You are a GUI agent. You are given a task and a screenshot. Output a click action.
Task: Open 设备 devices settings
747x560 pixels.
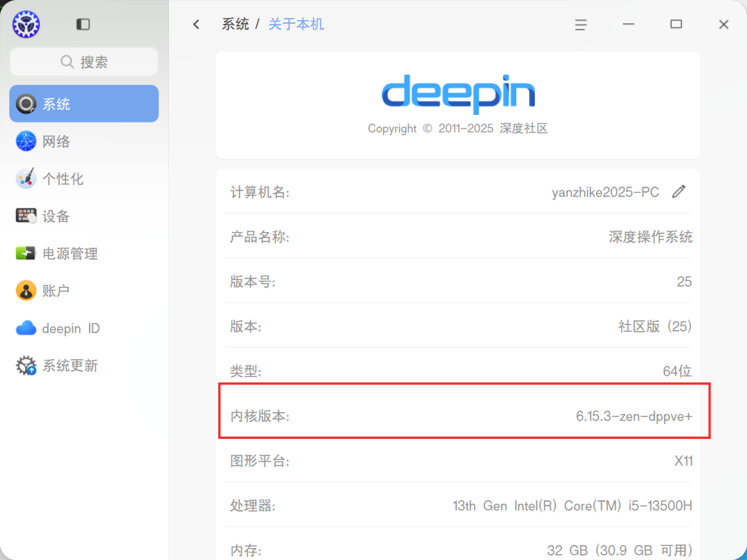pos(84,217)
